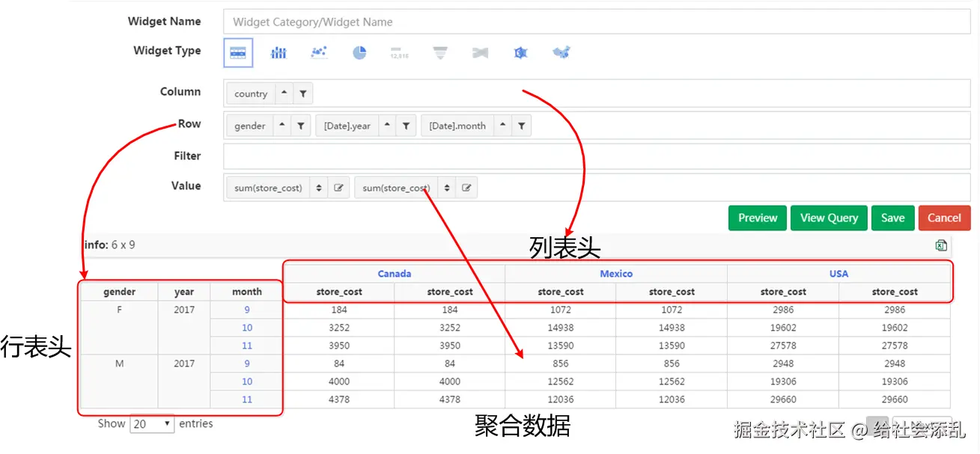Click month 10 link in the F group
The height and width of the screenshot is (454, 980).
pos(247,328)
